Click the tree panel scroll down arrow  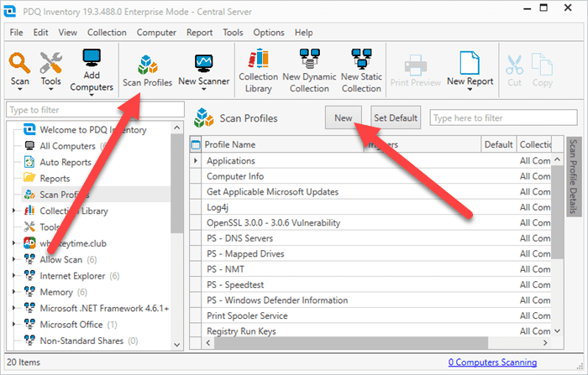click(177, 345)
